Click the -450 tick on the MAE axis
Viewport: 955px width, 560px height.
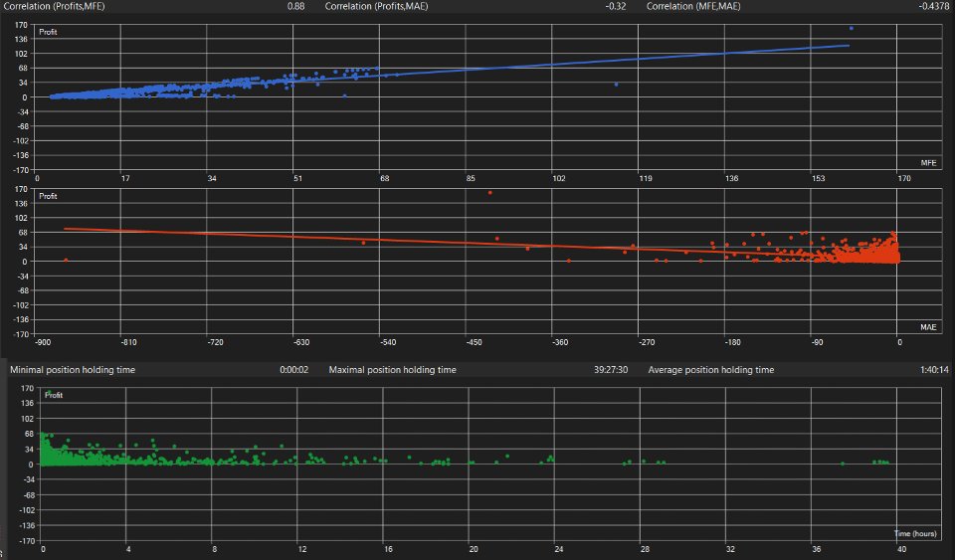coord(474,342)
